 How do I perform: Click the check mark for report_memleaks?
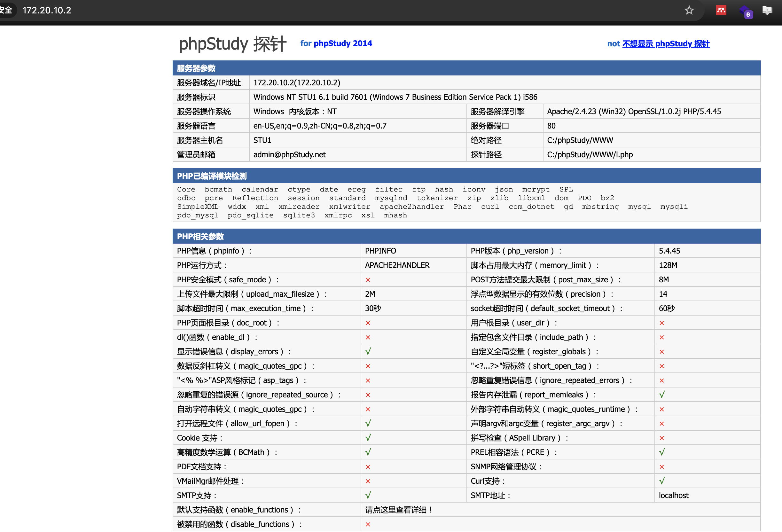tap(661, 395)
